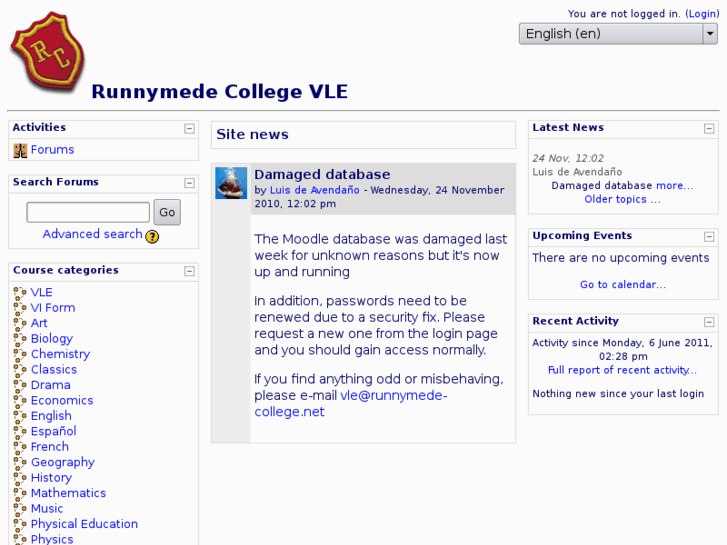Image resolution: width=727 pixels, height=545 pixels.
Task: Click the Runnymede College shield logo
Action: 47,51
